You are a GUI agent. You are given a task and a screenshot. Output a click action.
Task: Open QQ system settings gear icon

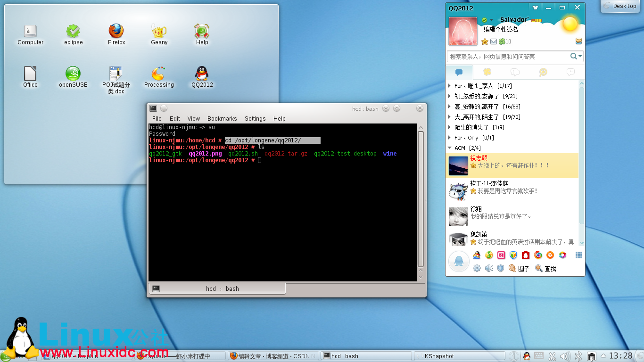(x=477, y=268)
